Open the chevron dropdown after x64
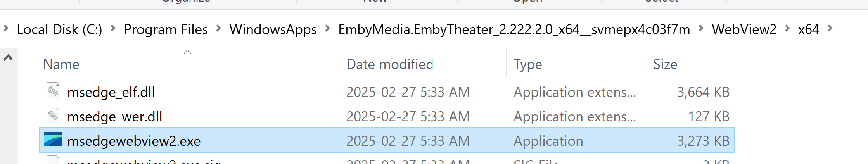The width and height of the screenshot is (868, 164). tap(830, 29)
